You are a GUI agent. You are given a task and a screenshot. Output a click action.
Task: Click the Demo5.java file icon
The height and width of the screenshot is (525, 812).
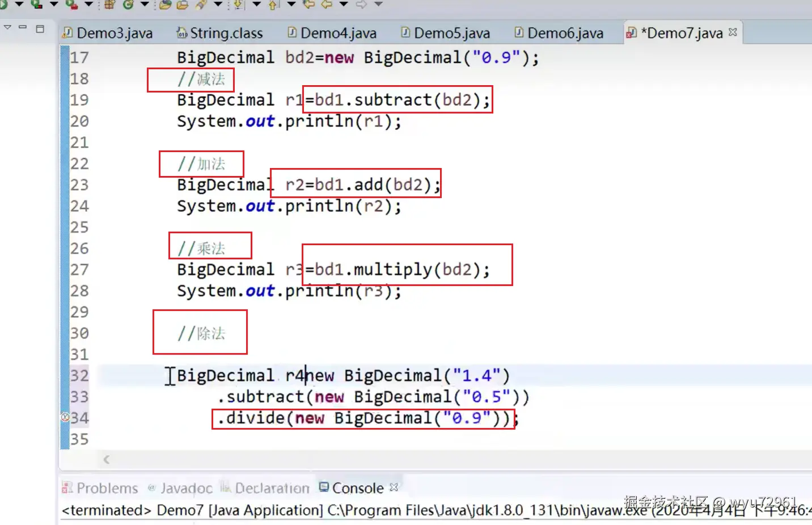click(405, 32)
